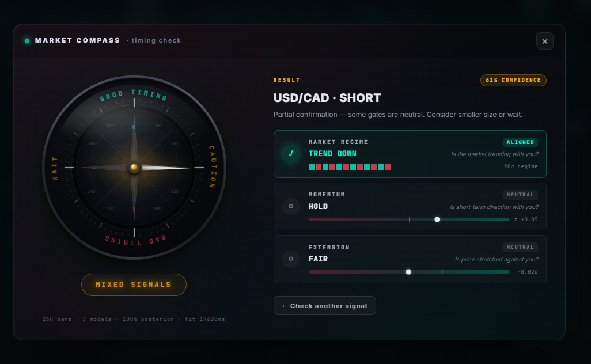Click the circle icon in Extension card
The height and width of the screenshot is (364, 591).
click(291, 259)
